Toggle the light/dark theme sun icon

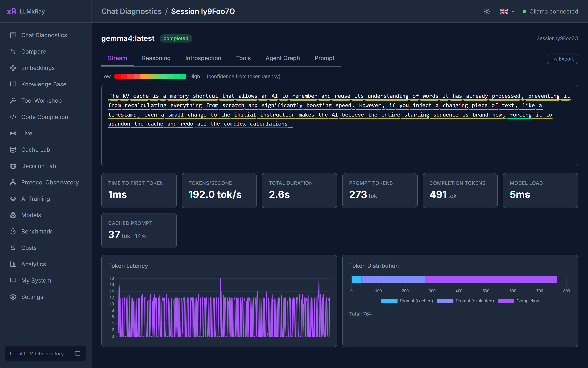pos(487,11)
